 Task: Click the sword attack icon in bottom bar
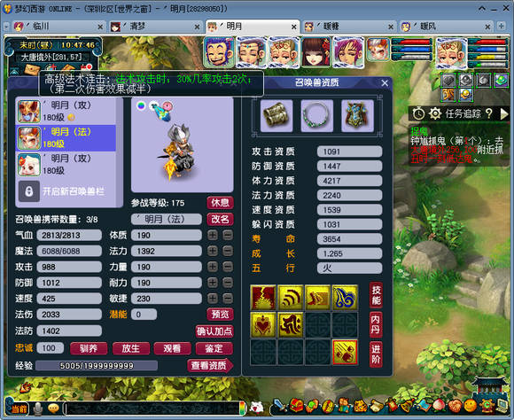280,405
